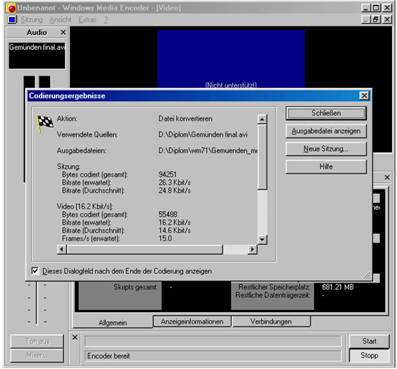
Task: Click the 'Datei konvertieren' action value
Action: pos(185,118)
